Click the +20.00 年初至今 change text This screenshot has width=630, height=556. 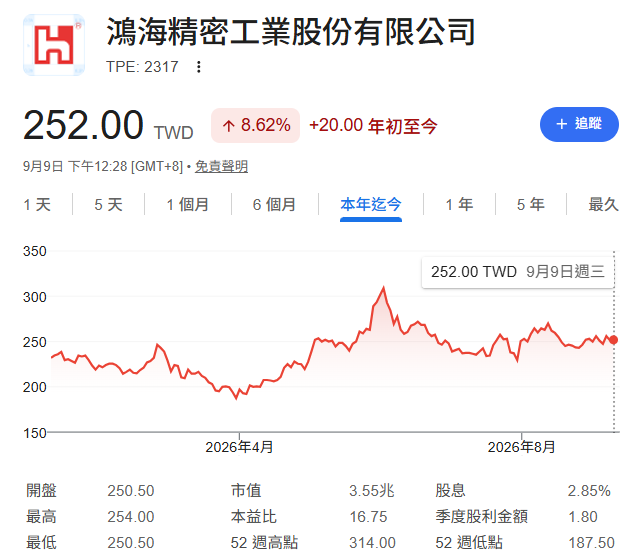click(373, 125)
